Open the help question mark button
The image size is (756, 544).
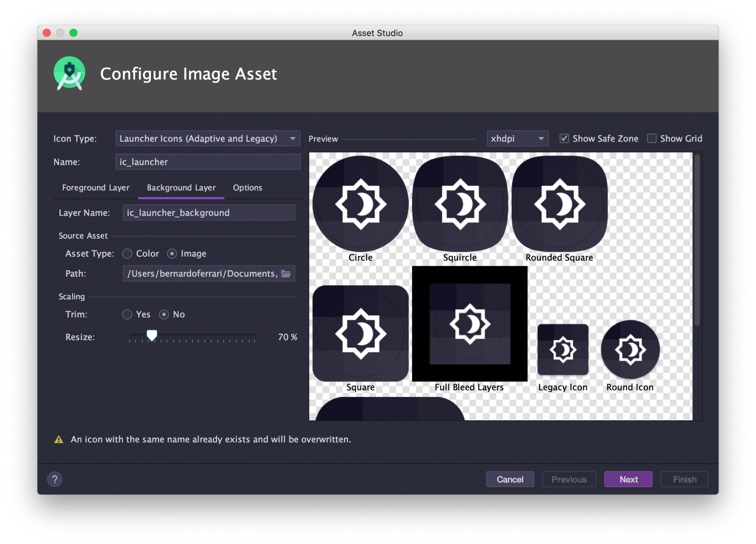[55, 479]
